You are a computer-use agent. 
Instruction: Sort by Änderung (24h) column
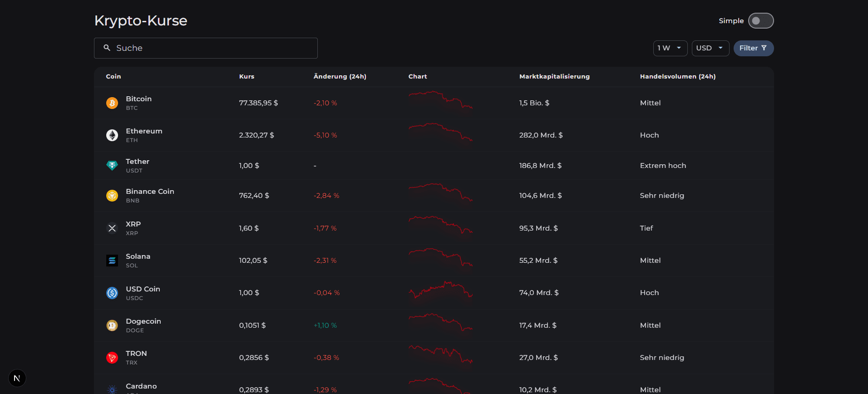click(x=340, y=77)
